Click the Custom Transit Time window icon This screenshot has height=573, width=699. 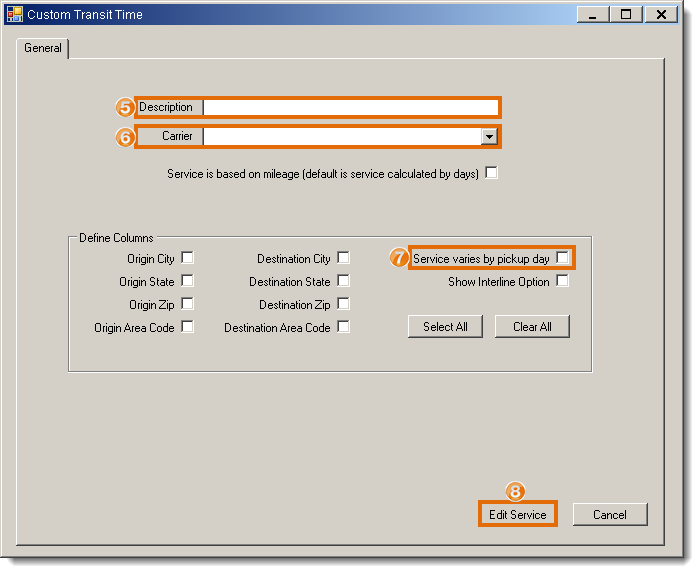(14, 15)
